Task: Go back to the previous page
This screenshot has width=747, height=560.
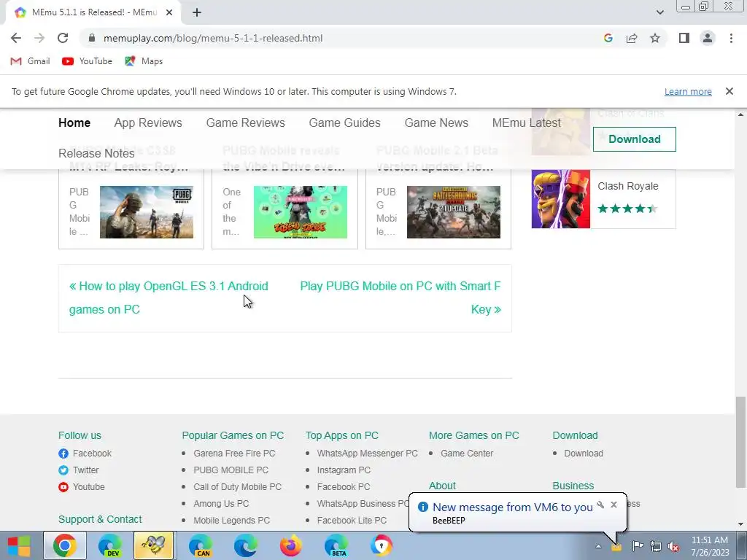Action: pos(16,38)
